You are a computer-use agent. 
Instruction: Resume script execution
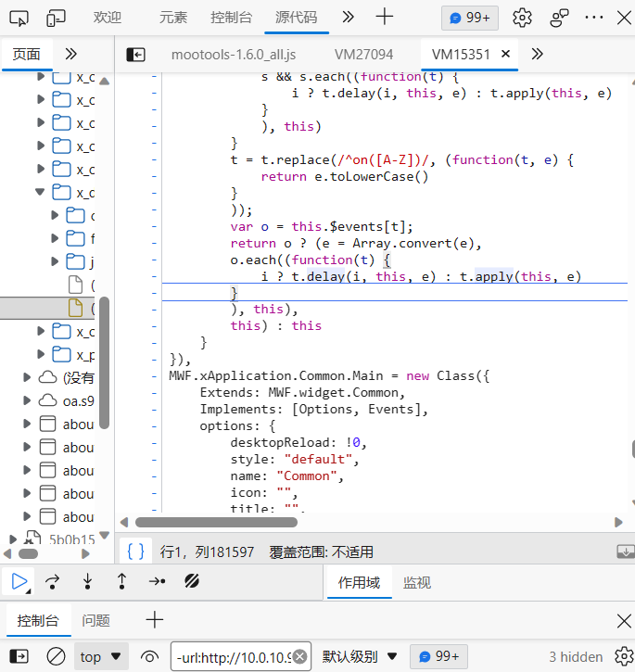pyautogui.click(x=19, y=581)
